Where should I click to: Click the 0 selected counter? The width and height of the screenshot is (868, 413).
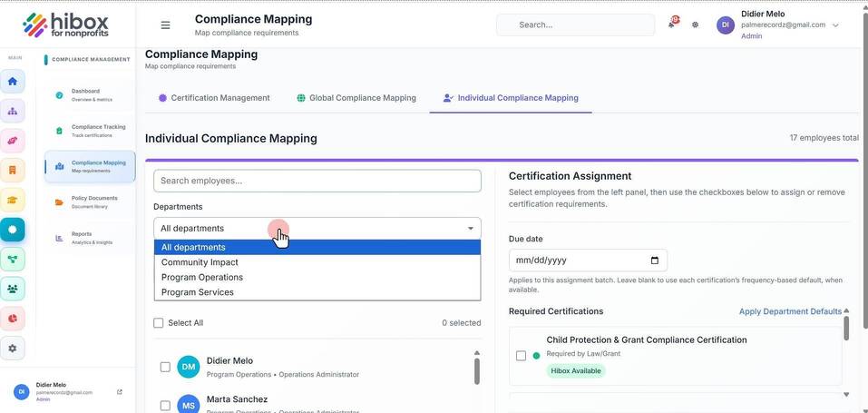(461, 322)
